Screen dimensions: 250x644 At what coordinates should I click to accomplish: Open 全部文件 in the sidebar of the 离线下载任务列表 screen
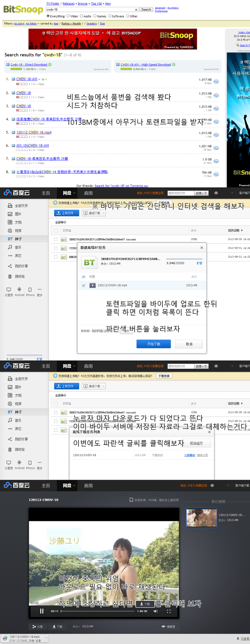(21, 379)
